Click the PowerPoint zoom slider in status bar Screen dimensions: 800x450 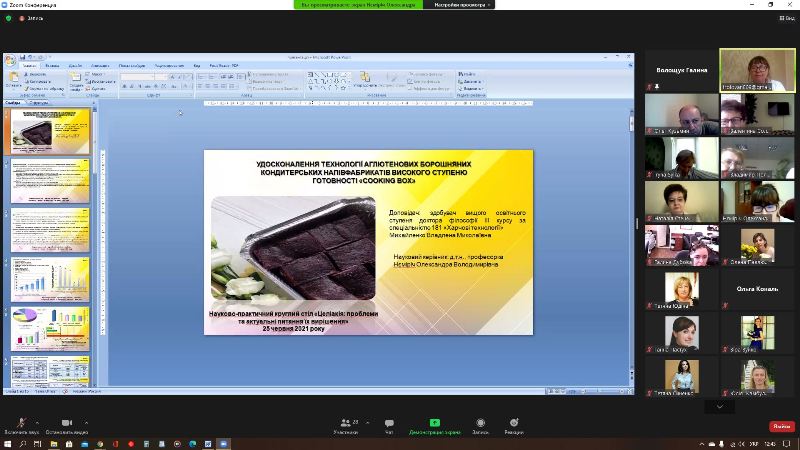(x=597, y=391)
